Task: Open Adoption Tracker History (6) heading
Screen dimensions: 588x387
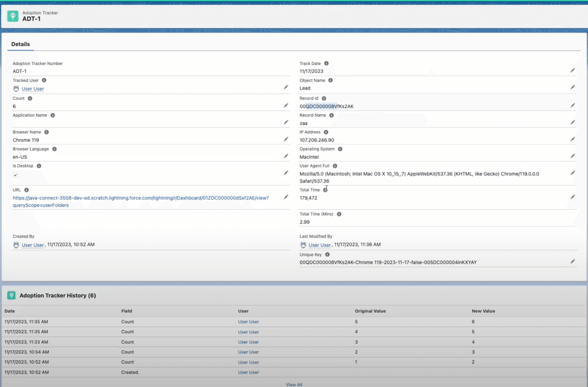Action: pyautogui.click(x=58, y=295)
